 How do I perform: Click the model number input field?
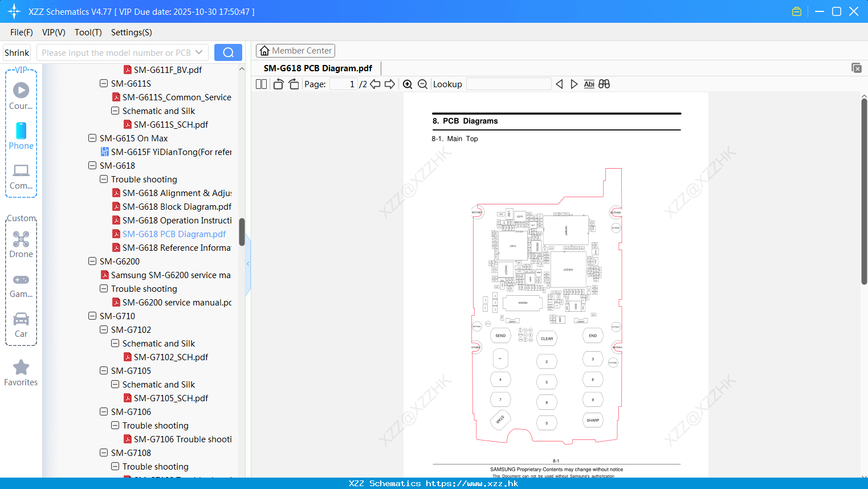coord(116,52)
